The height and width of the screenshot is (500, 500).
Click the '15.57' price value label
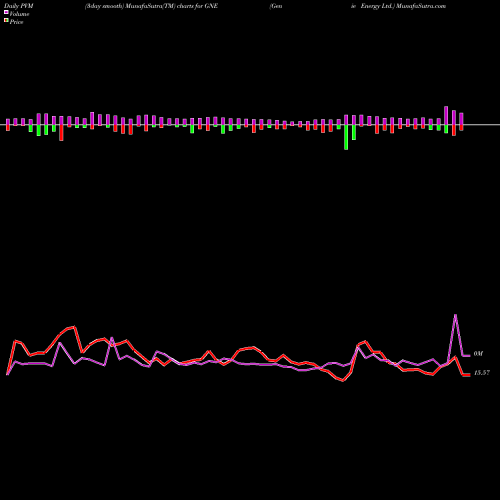click(482, 373)
